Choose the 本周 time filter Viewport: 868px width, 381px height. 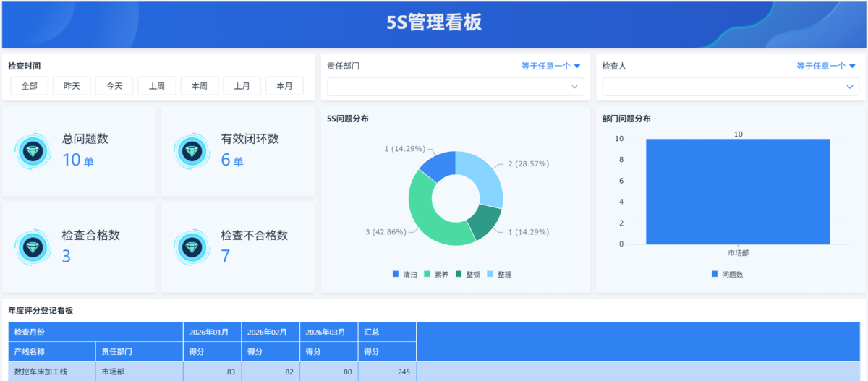pos(200,86)
